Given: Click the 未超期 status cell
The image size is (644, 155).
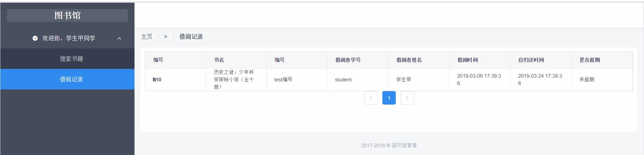Looking at the screenshot, I should pos(587,79).
